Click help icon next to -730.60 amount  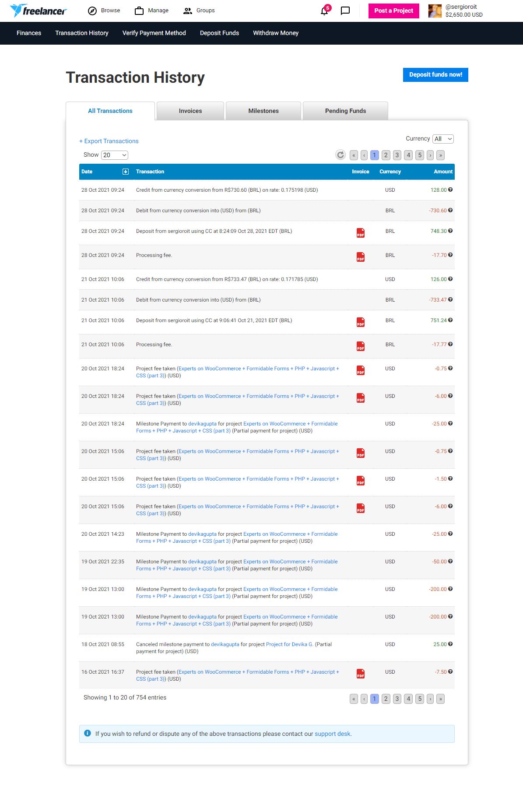[450, 211]
